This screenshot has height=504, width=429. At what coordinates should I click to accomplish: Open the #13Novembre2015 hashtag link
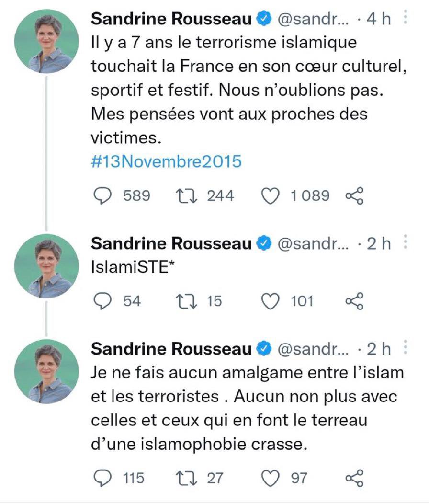166,161
